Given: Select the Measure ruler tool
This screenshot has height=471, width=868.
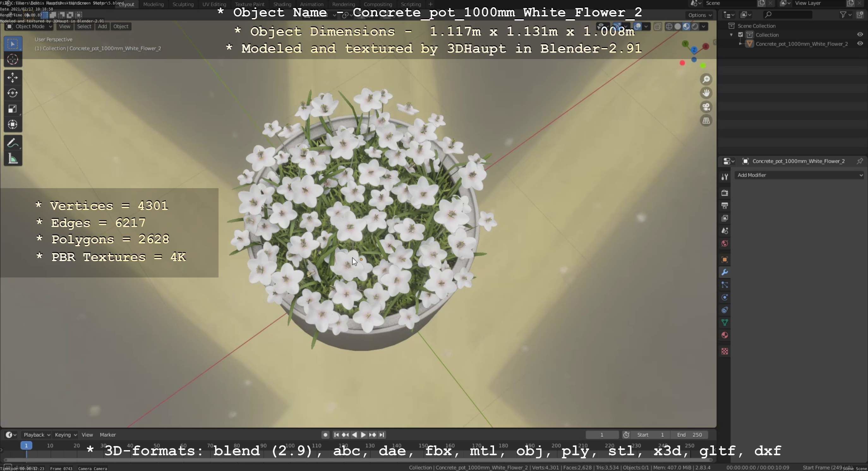Looking at the screenshot, I should (x=13, y=158).
